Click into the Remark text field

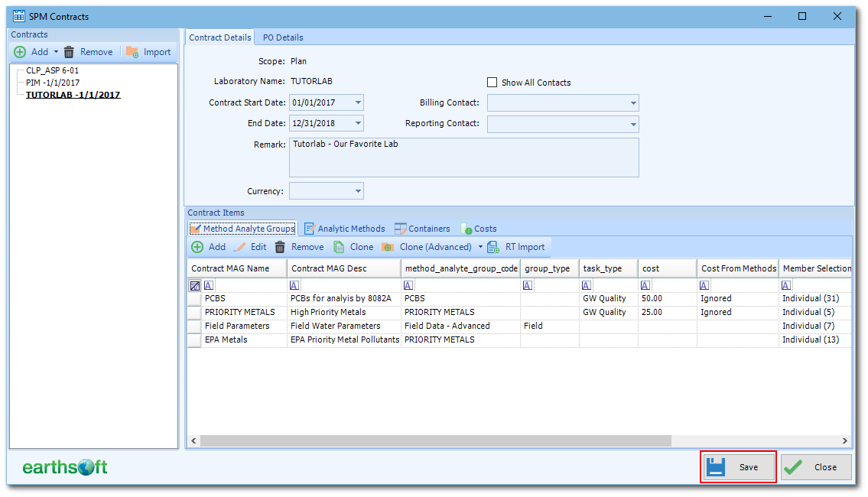(464, 158)
